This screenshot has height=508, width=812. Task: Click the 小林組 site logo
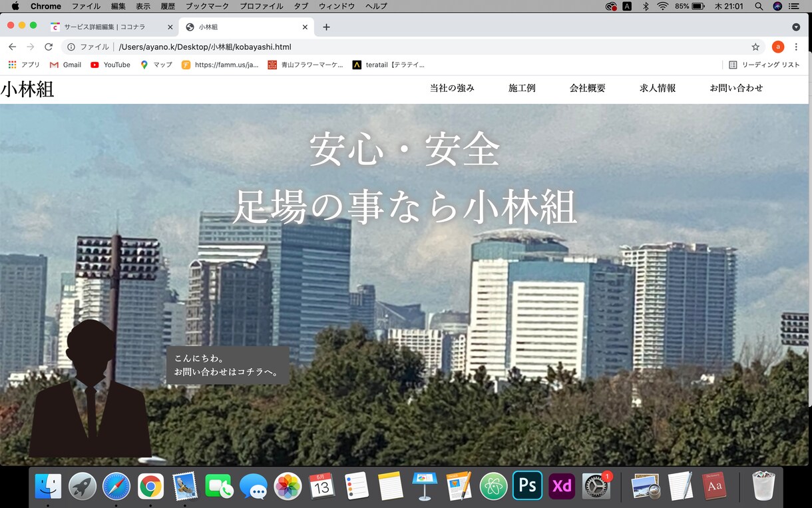tap(27, 89)
